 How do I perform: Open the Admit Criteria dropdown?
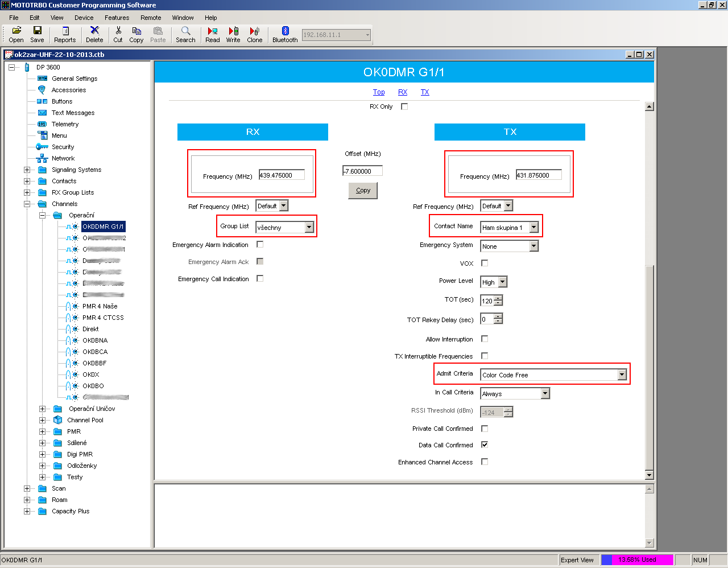click(x=622, y=374)
